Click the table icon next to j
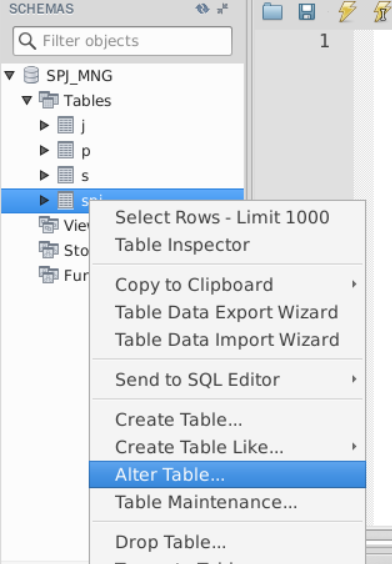 tap(65, 125)
